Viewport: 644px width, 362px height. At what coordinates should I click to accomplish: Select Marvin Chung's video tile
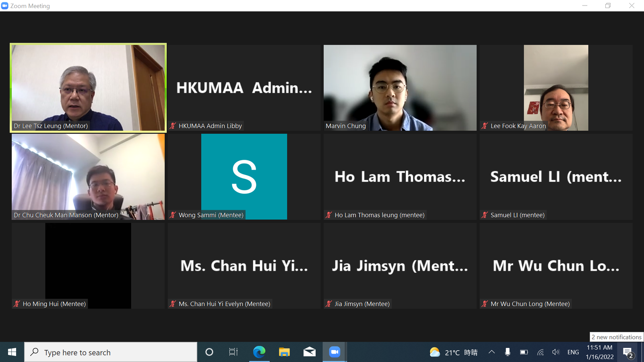click(400, 88)
